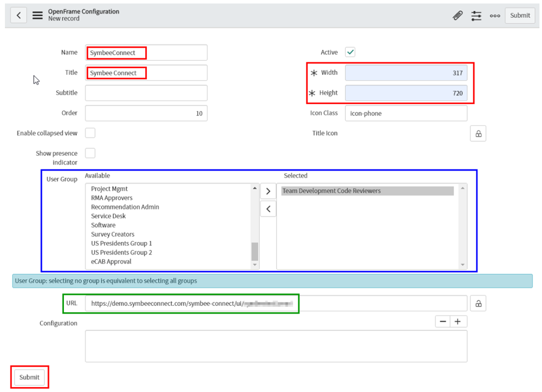Check the Show presence indicator box

91,153
